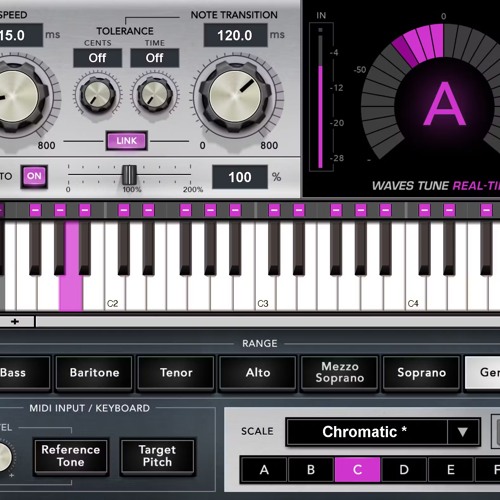This screenshot has width=500, height=500.
Task: Toggle the LINK button
Action: click(x=127, y=141)
